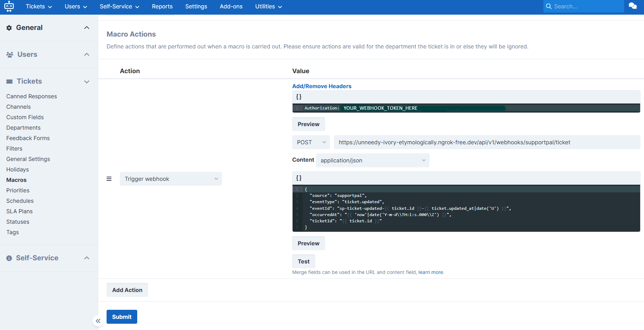644x330 pixels.
Task: Open Canned Responses in sidebar
Action: [32, 96]
